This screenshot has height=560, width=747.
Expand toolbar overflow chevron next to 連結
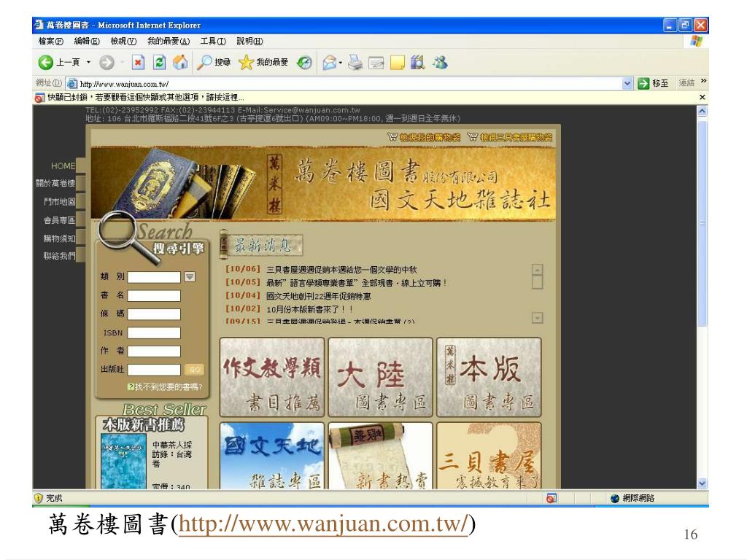point(703,82)
